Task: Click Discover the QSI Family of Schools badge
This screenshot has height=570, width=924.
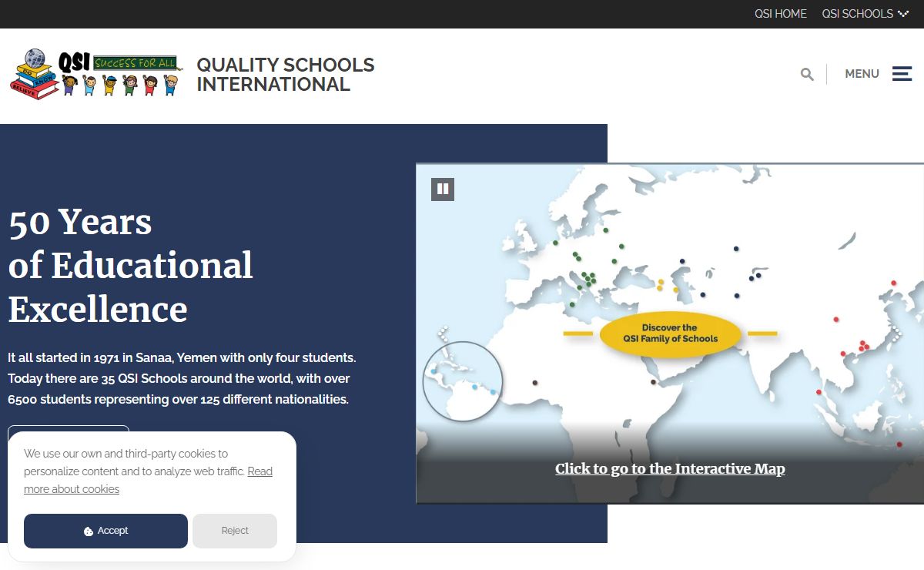Action: click(670, 334)
